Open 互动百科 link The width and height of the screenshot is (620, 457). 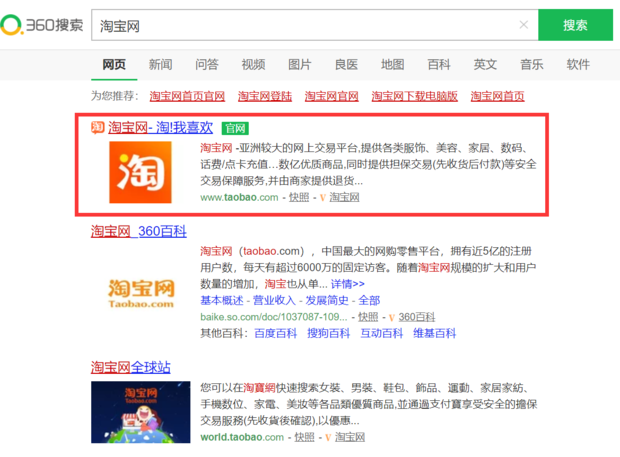(x=382, y=333)
